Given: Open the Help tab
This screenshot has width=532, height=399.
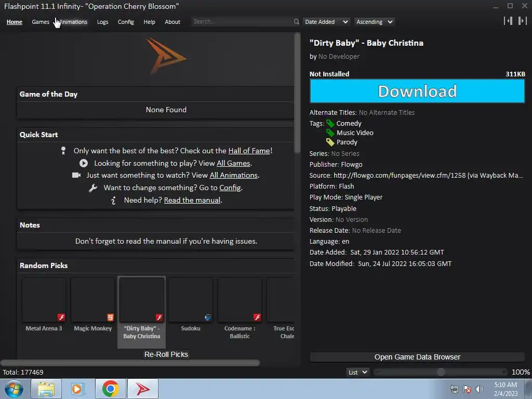Looking at the screenshot, I should pos(149,22).
